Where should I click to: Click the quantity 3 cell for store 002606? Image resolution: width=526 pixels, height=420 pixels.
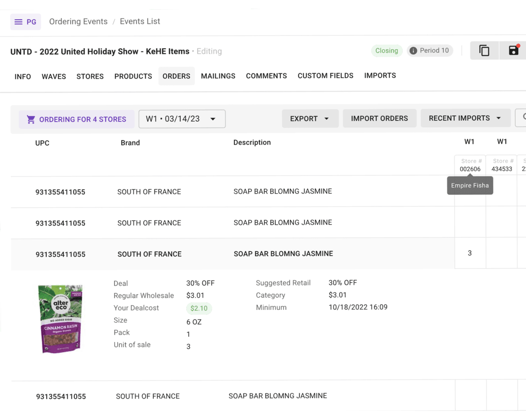tap(470, 253)
